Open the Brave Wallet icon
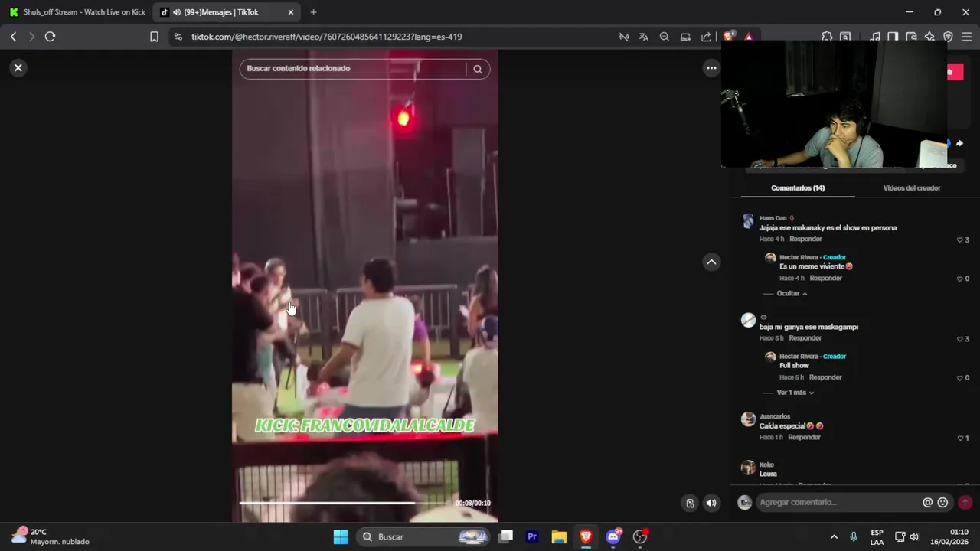This screenshot has width=980, height=551. 911,37
